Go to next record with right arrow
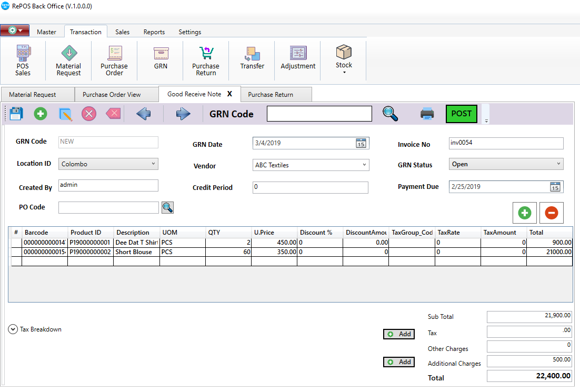580x392 pixels. pos(183,114)
